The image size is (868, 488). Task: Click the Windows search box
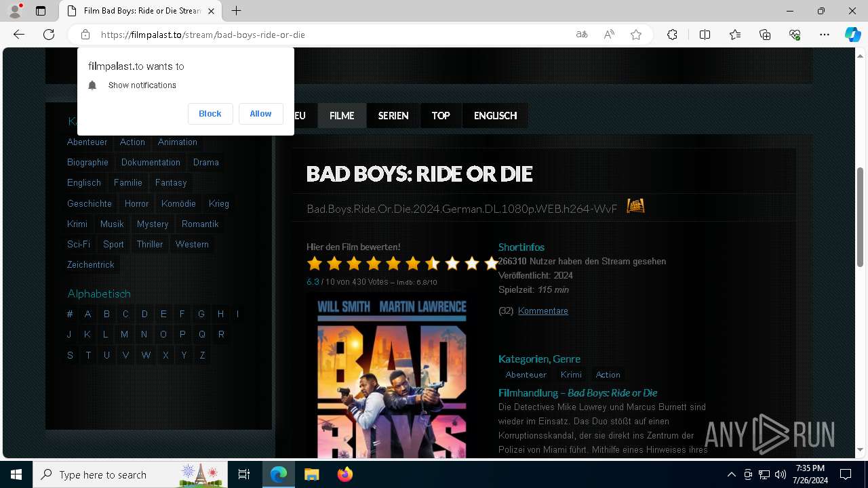click(x=131, y=474)
